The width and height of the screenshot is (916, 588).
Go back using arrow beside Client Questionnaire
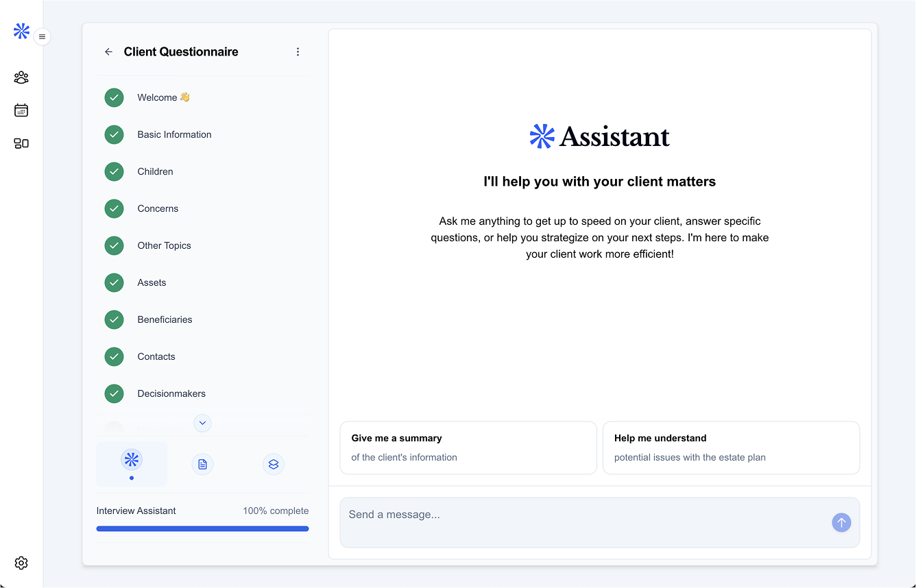click(x=108, y=52)
